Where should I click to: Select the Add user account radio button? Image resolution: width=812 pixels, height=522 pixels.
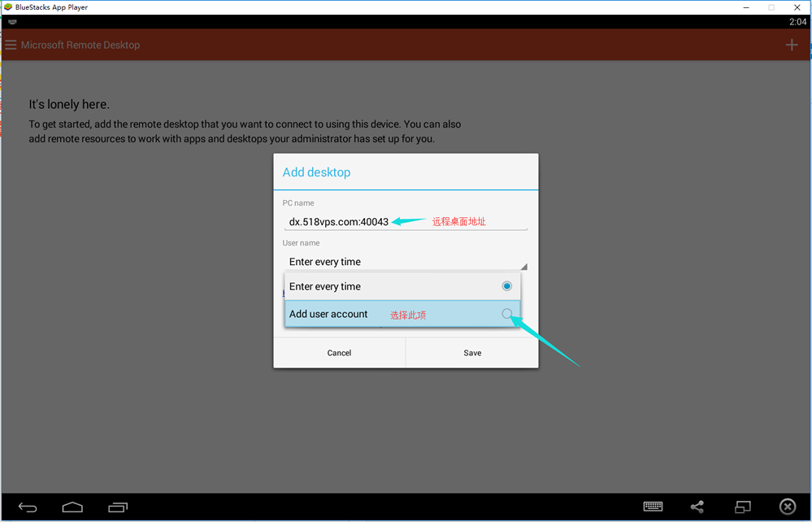[x=507, y=313]
